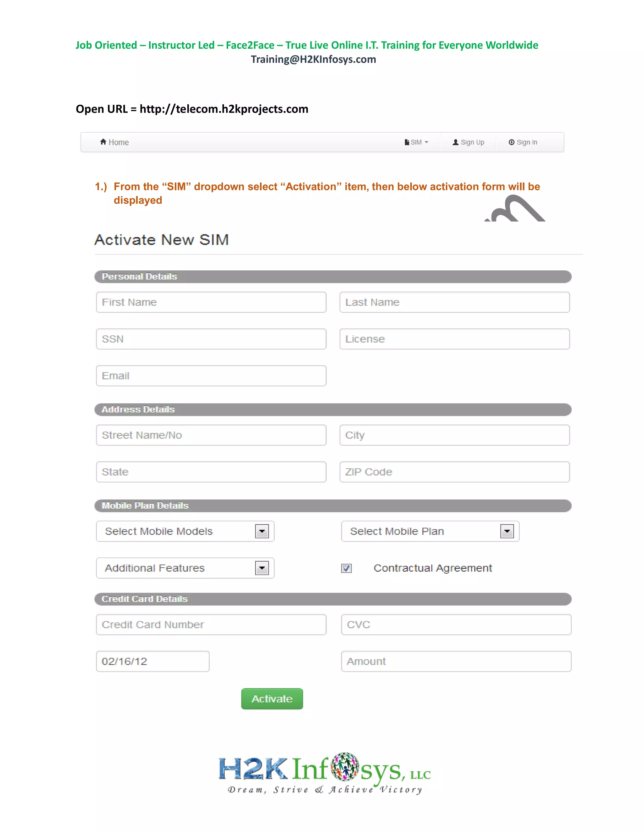This screenshot has height=833, width=644.
Task: Click the Credit Card Number field
Action: pos(211,624)
